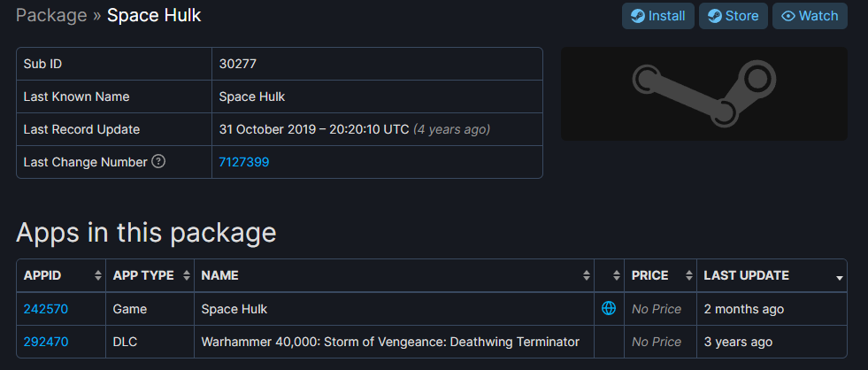The width and height of the screenshot is (868, 370).
Task: Open app ID 292470 link
Action: coord(46,342)
